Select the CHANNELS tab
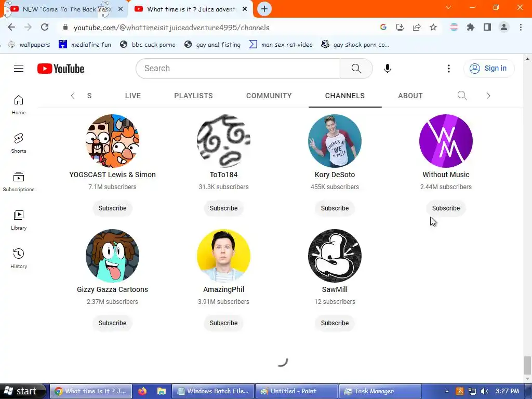The height and width of the screenshot is (399, 532). pos(345,96)
